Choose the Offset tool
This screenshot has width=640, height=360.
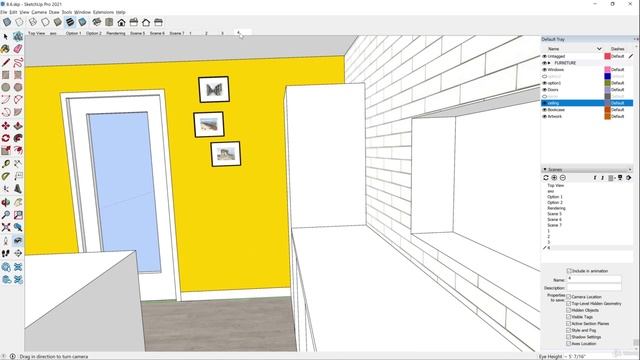18,150
